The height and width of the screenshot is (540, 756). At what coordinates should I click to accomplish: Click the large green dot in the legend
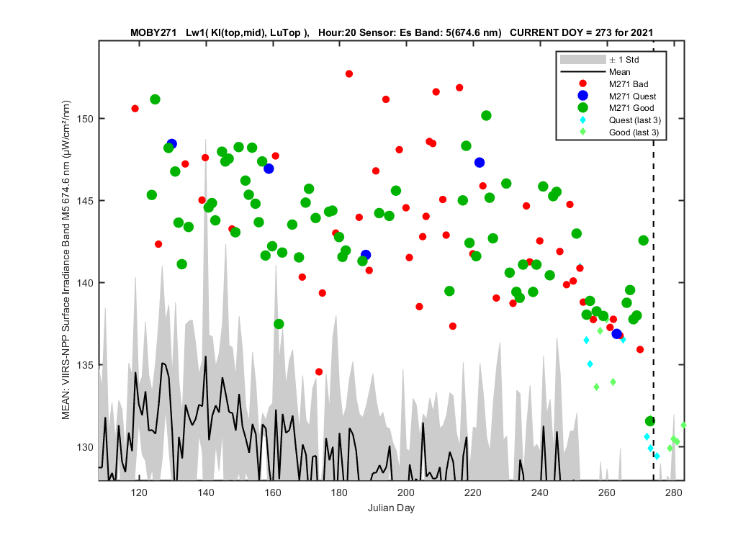[582, 107]
